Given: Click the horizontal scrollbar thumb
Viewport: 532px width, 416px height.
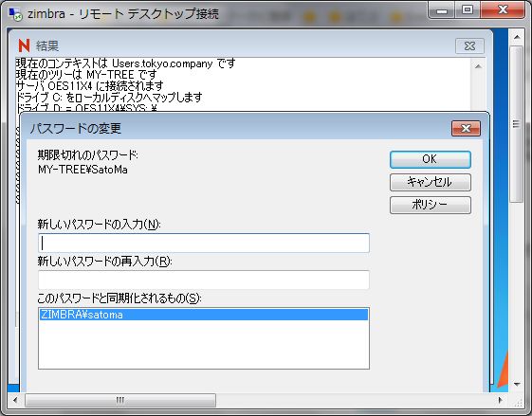Looking at the screenshot, I should point(120,400).
